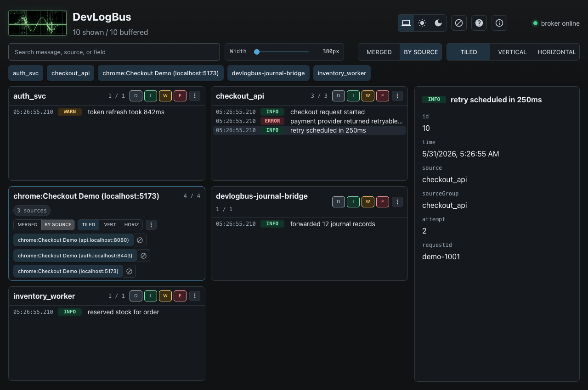Focus the search message, source, or field box
The image size is (588, 390).
point(114,52)
